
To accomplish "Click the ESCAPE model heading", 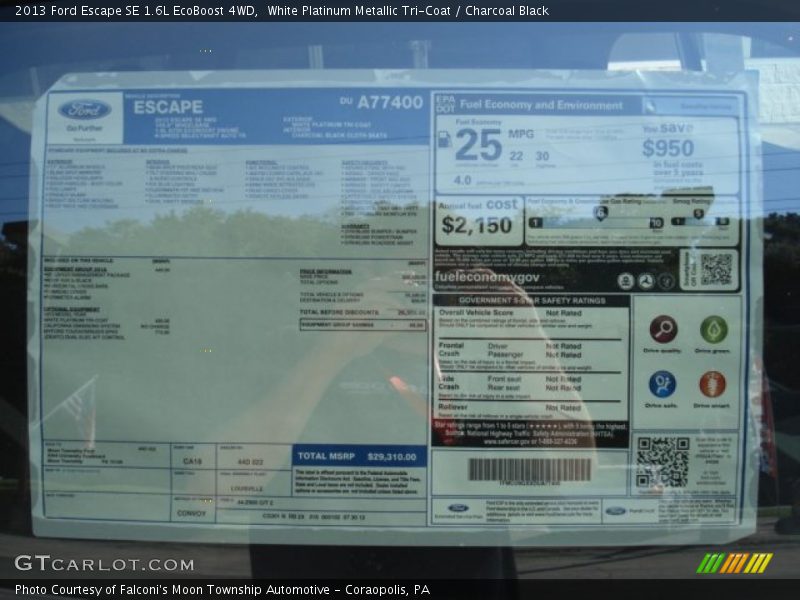I will pyautogui.click(x=168, y=107).
